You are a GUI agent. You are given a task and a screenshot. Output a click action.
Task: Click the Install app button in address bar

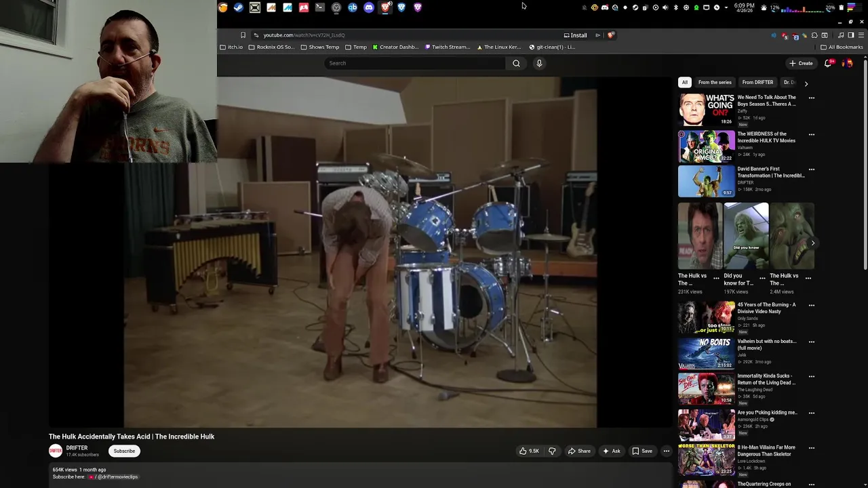(x=575, y=35)
